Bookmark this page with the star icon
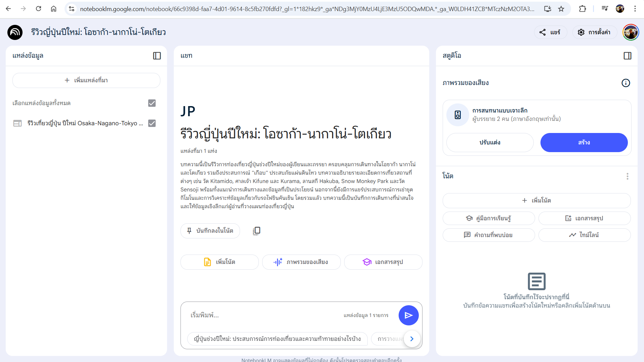Viewport: 644px width, 362px height. 561,9
